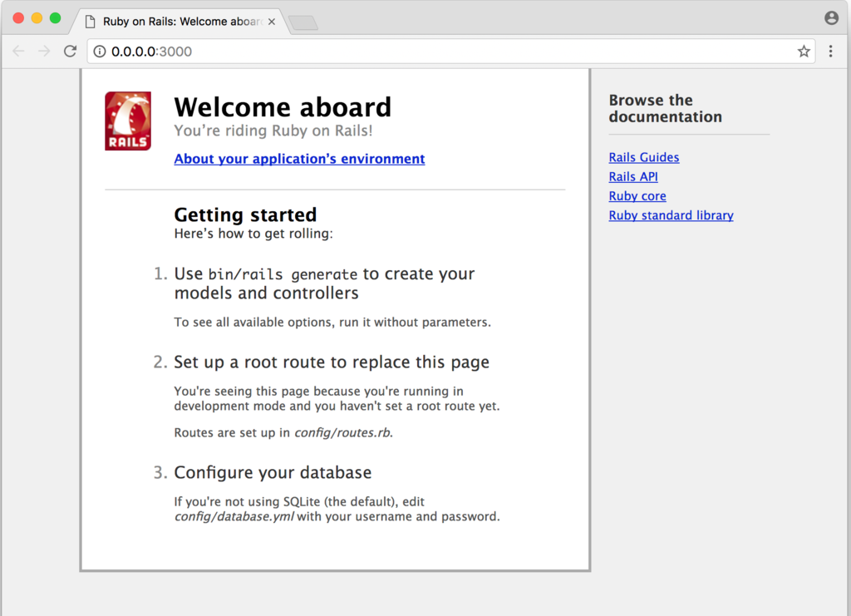Click the bin/rails generate code text
851x616 pixels.
283,274
